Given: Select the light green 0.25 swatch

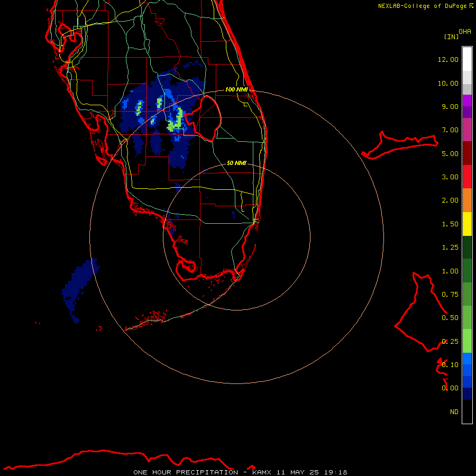Looking at the screenshot, I should coord(467,341).
